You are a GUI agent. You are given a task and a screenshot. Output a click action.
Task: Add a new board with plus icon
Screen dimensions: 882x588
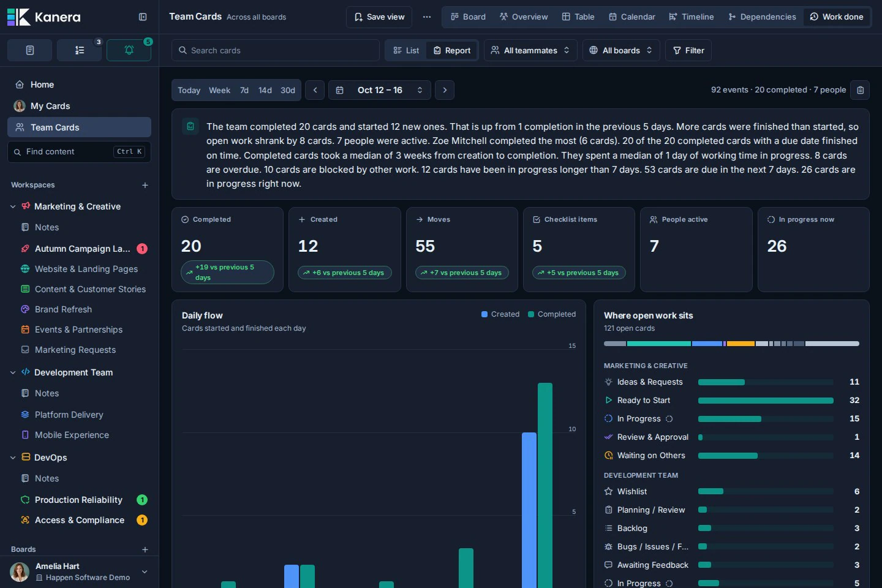(145, 549)
